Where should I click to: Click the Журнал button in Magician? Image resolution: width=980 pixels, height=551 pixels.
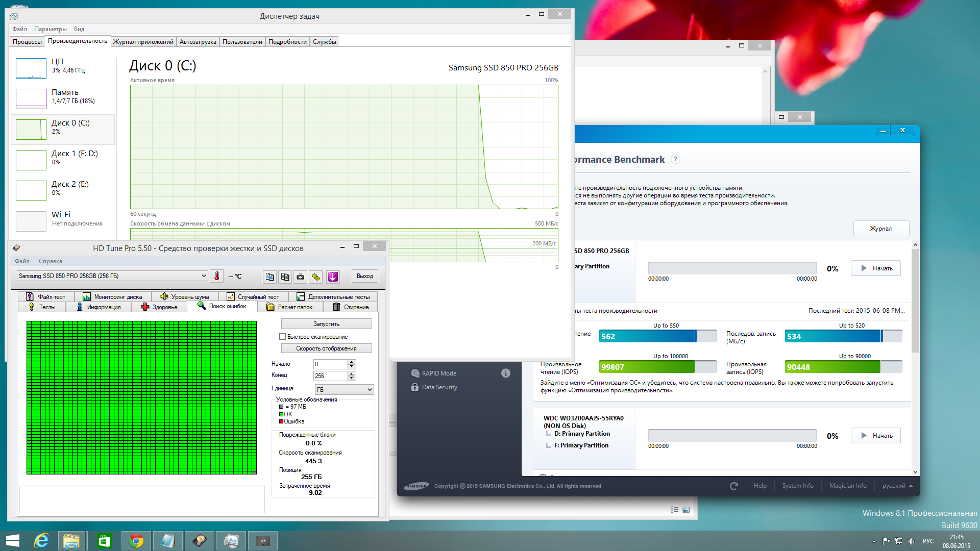click(x=880, y=229)
